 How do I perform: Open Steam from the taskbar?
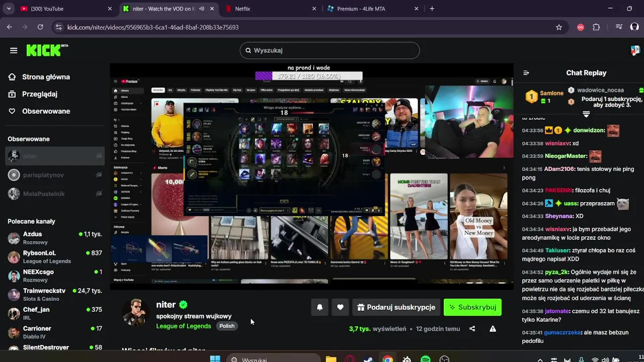368,359
